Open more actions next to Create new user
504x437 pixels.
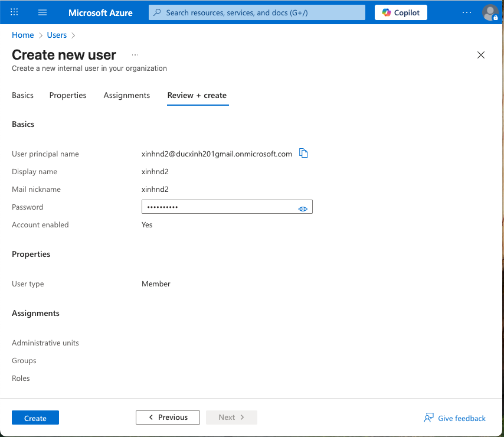[135, 54]
